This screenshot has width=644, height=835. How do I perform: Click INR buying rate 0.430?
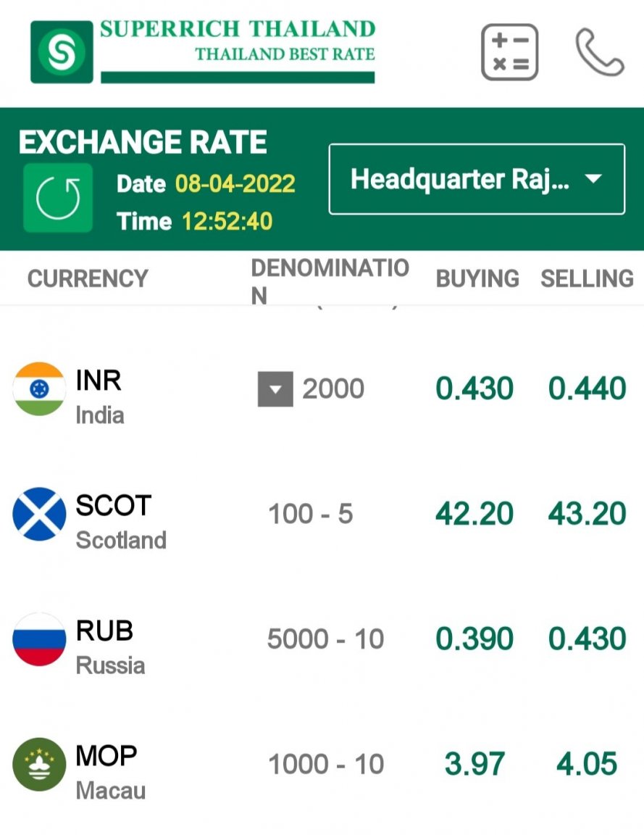point(474,389)
